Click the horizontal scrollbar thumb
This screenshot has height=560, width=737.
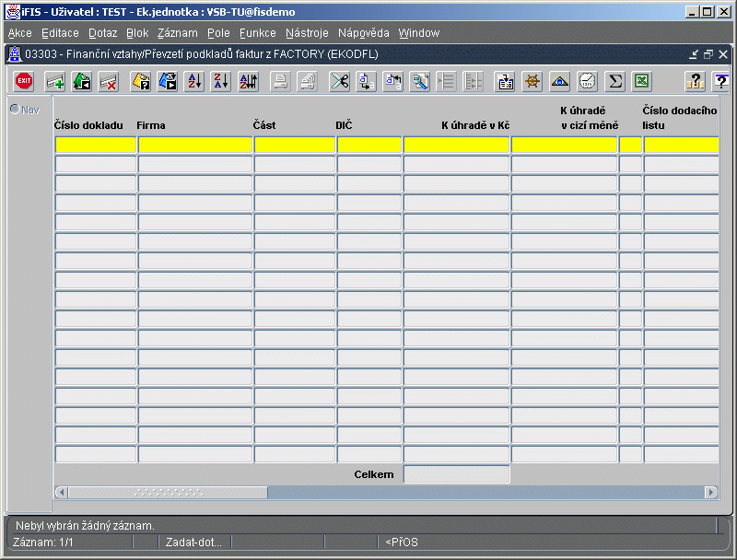pyautogui.click(x=168, y=493)
